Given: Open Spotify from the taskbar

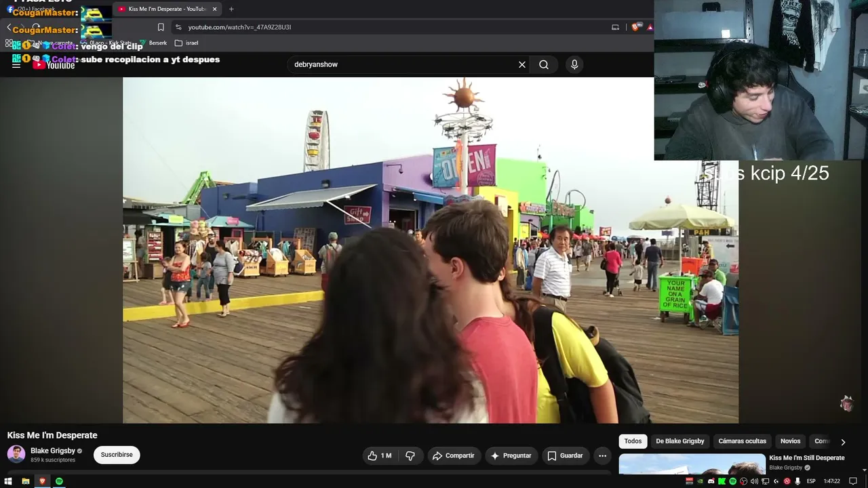Looking at the screenshot, I should tap(59, 481).
